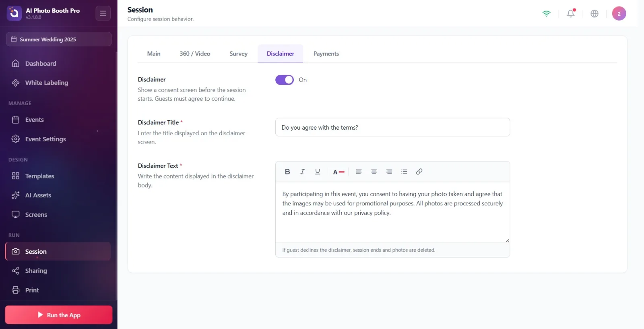
Task: Switch to the 360 / Video tab
Action: [x=195, y=54]
